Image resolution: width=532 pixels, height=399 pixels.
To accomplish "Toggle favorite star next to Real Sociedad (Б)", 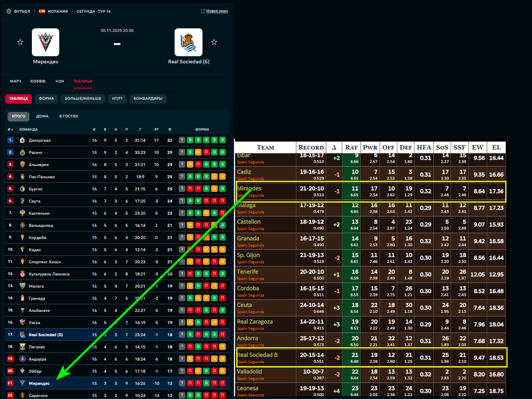I will point(214,42).
